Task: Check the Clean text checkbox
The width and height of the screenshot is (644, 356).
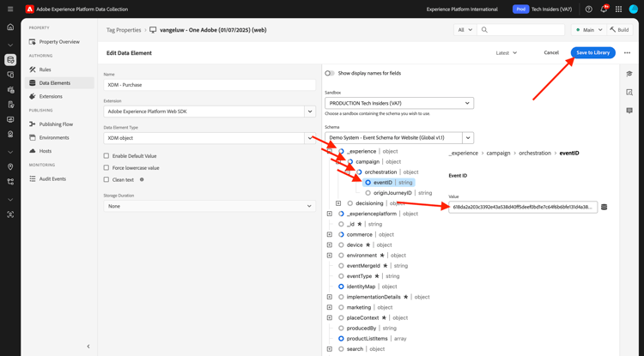Action: tap(106, 179)
